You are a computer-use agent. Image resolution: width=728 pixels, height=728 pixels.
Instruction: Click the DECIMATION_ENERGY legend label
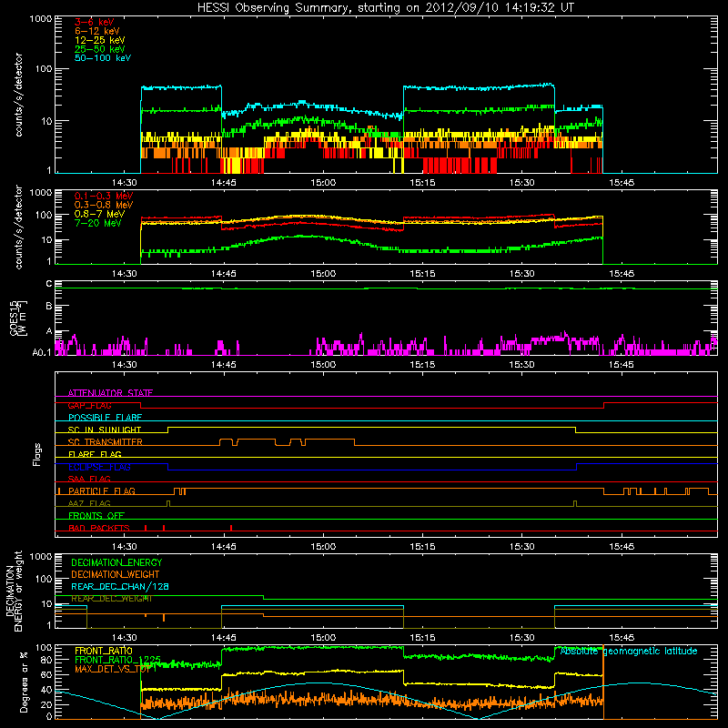(x=116, y=562)
